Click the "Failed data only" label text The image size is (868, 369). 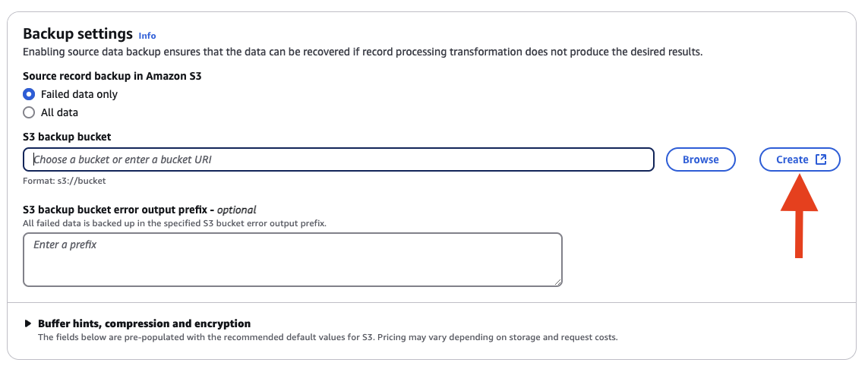click(x=79, y=94)
